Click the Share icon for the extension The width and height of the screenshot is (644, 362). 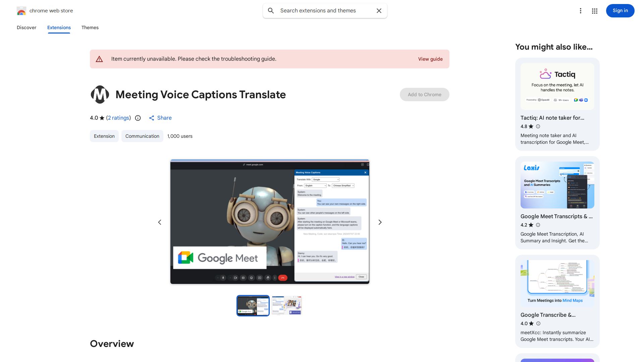(x=152, y=118)
